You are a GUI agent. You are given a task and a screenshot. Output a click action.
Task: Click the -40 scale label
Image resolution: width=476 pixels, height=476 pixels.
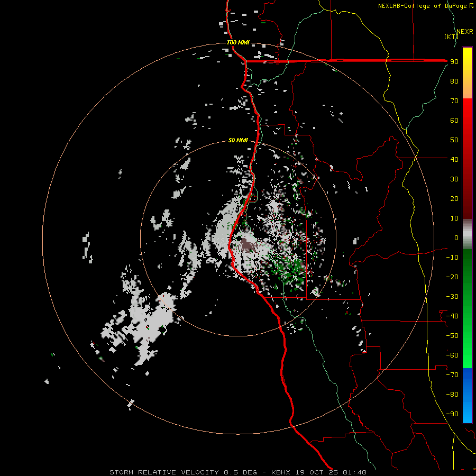point(452,316)
